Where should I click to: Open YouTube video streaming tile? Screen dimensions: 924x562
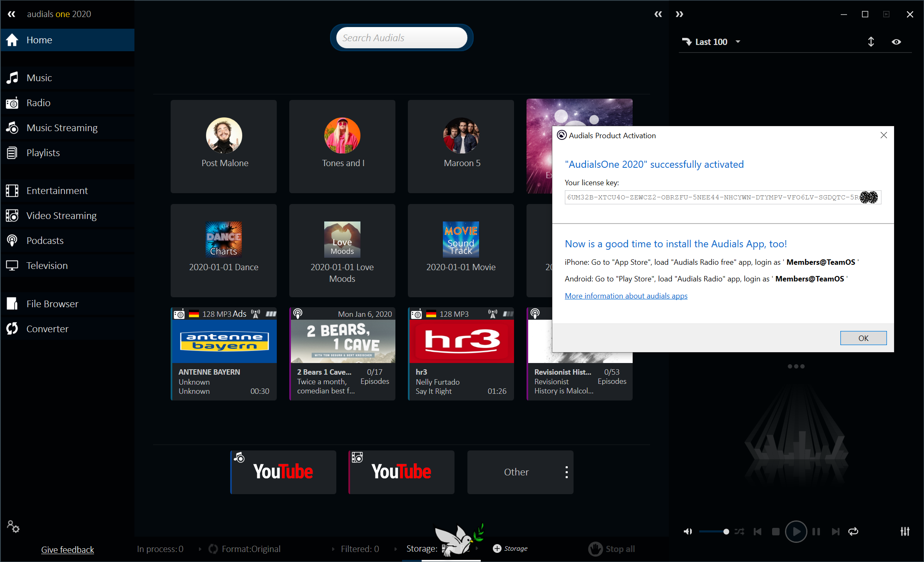pyautogui.click(x=401, y=472)
